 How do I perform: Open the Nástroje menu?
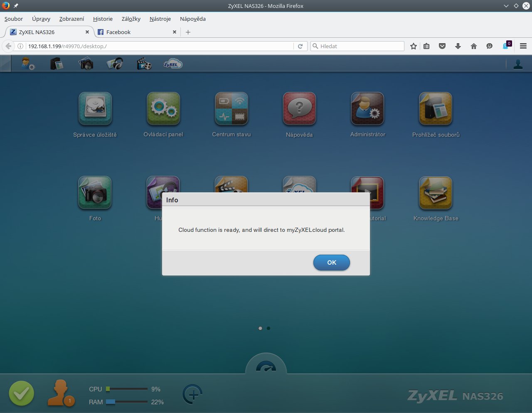pyautogui.click(x=160, y=19)
